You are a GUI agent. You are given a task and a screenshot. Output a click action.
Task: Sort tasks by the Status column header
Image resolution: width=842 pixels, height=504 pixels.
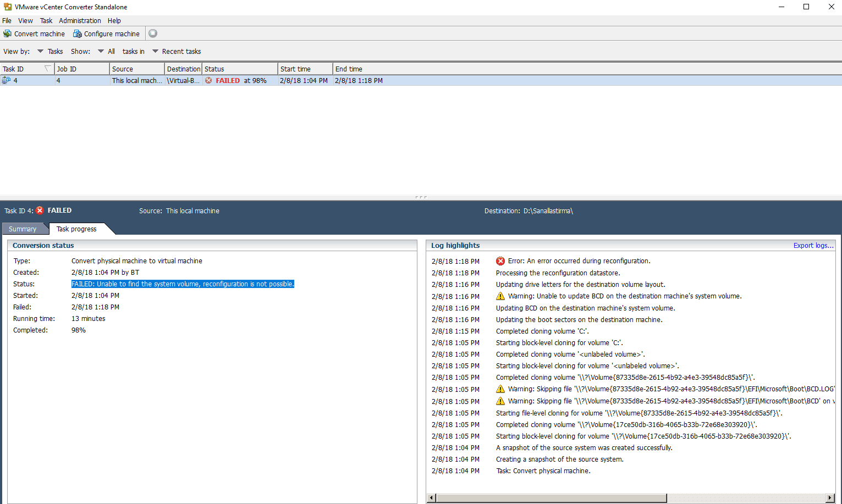click(x=239, y=69)
